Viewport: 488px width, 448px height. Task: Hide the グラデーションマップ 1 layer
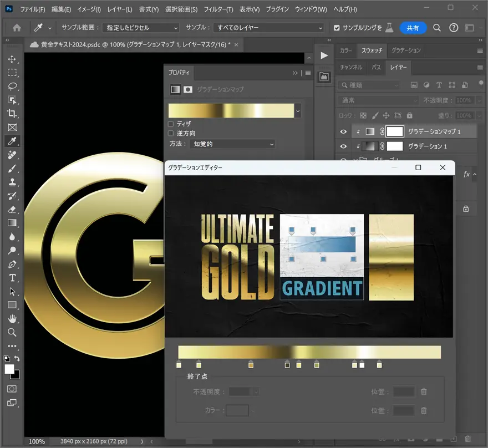[x=343, y=131]
